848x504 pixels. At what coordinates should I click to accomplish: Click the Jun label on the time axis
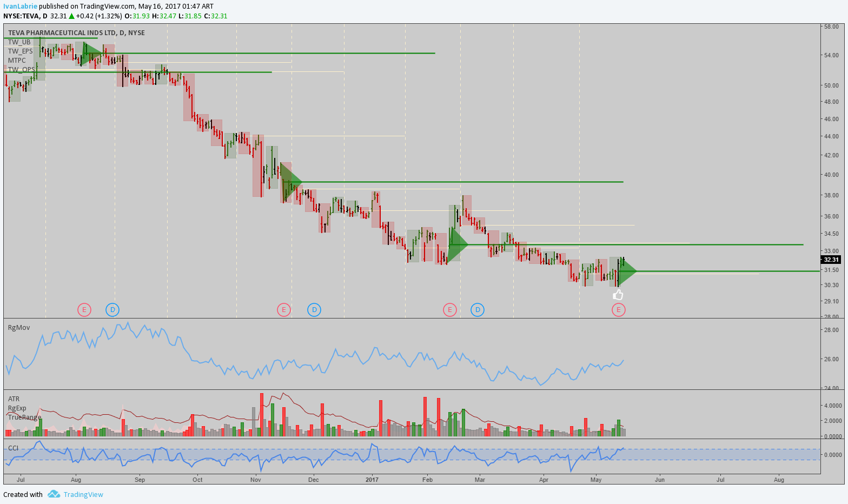pos(660,480)
